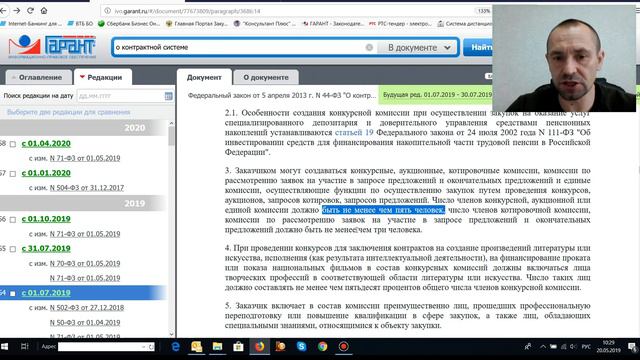Screen dimensions: 640x360
Task: Click the Найти search button
Action: (478, 47)
